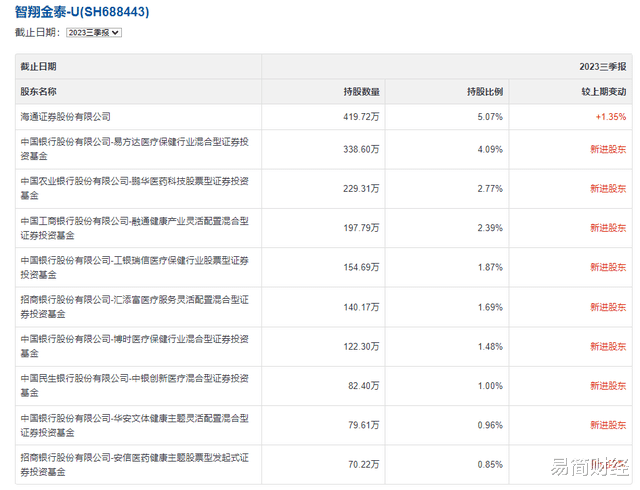Click the 122.30万 holding value
The width and height of the screenshot is (640, 490).
click(361, 346)
